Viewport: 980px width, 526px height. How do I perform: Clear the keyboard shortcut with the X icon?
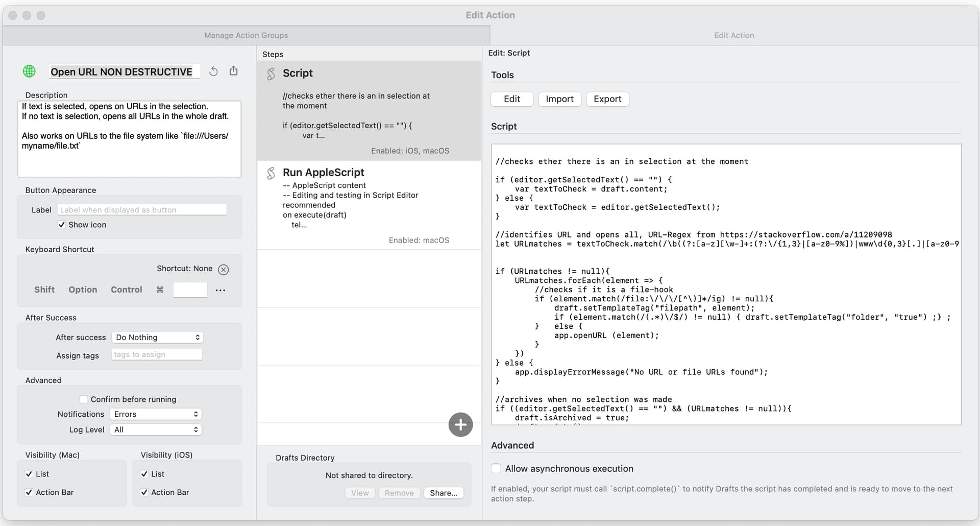[224, 269]
